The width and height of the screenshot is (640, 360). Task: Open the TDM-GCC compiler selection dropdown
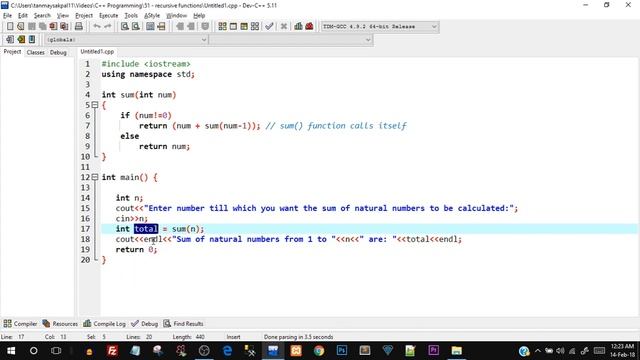(380, 27)
